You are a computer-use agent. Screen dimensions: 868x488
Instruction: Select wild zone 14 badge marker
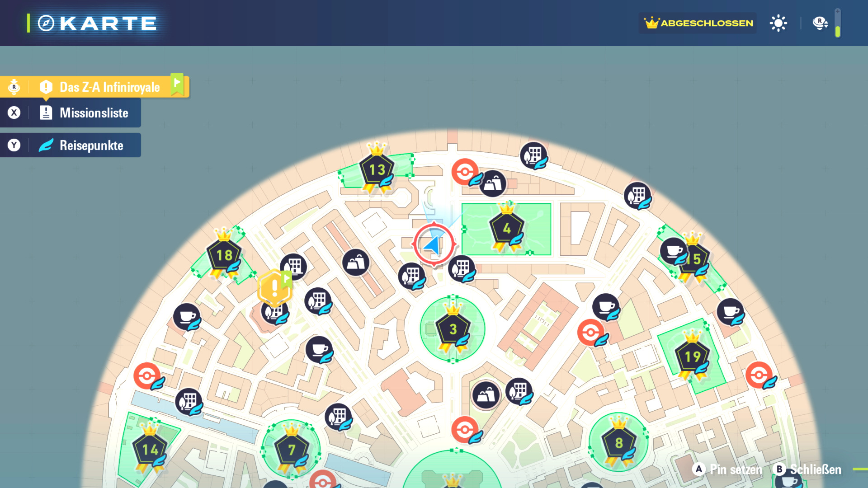(150, 450)
